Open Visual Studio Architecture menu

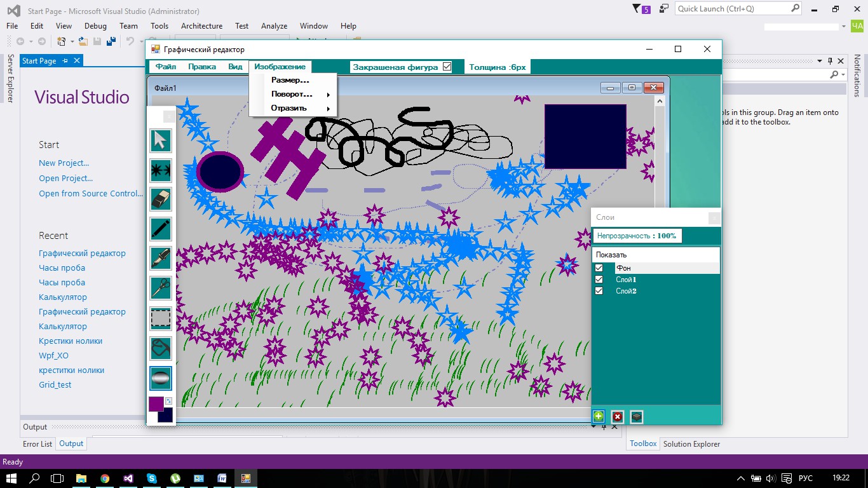(201, 26)
